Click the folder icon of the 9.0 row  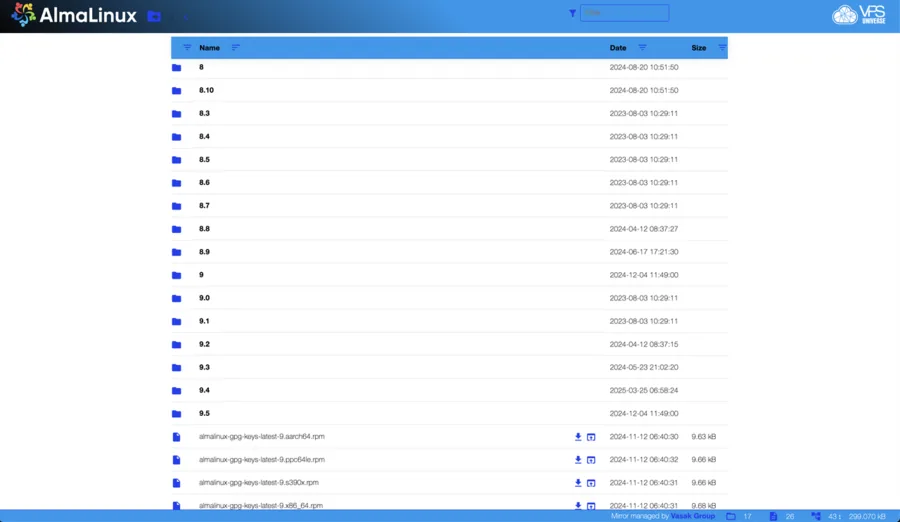(x=177, y=298)
